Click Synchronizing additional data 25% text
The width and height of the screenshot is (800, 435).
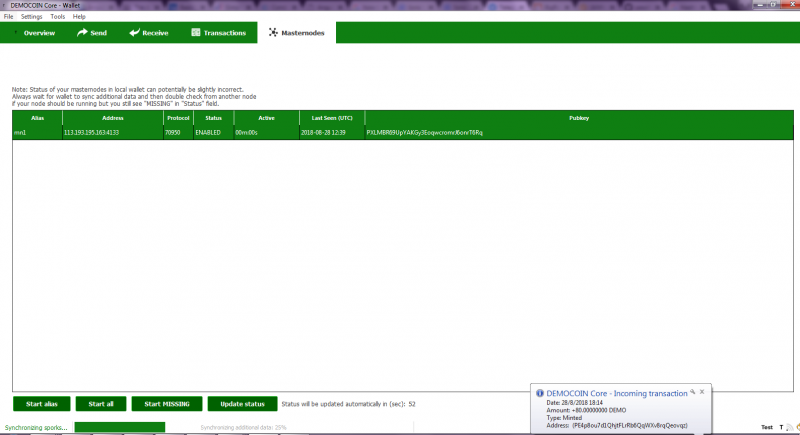[243, 427]
